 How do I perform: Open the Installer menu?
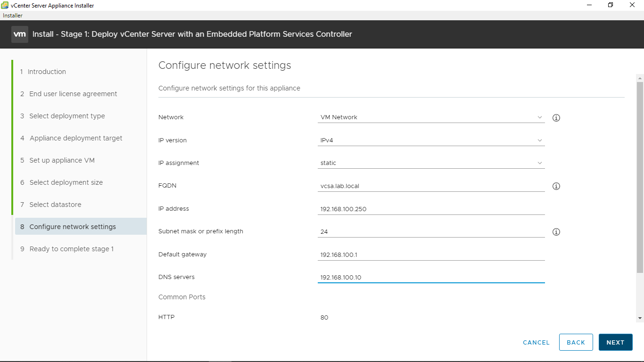point(13,16)
